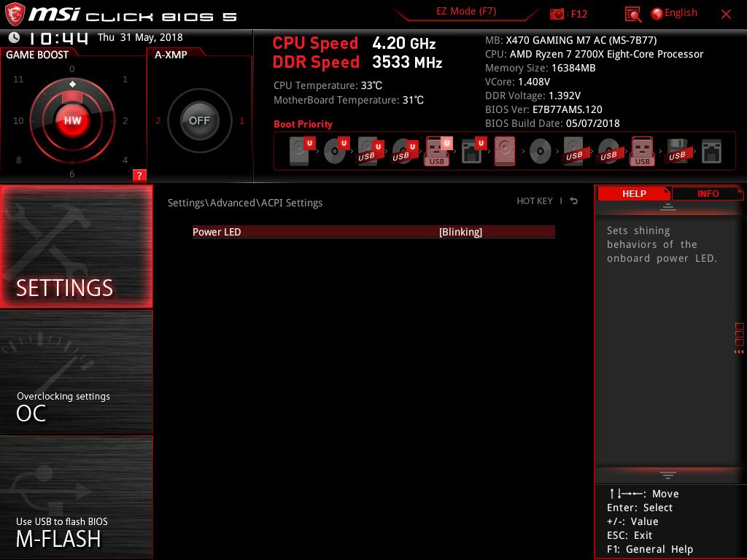Select the UEFI hard disk boot device icon
The image size is (747, 560).
coord(302,150)
